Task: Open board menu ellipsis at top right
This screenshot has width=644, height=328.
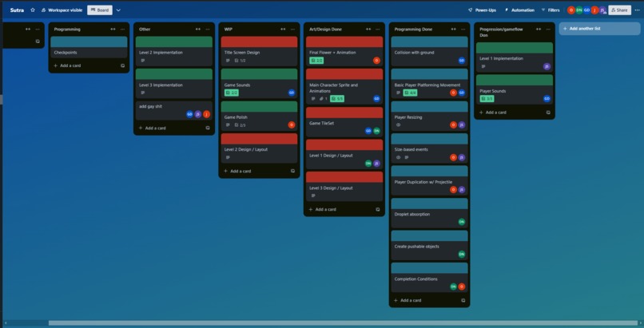Action: click(637, 10)
